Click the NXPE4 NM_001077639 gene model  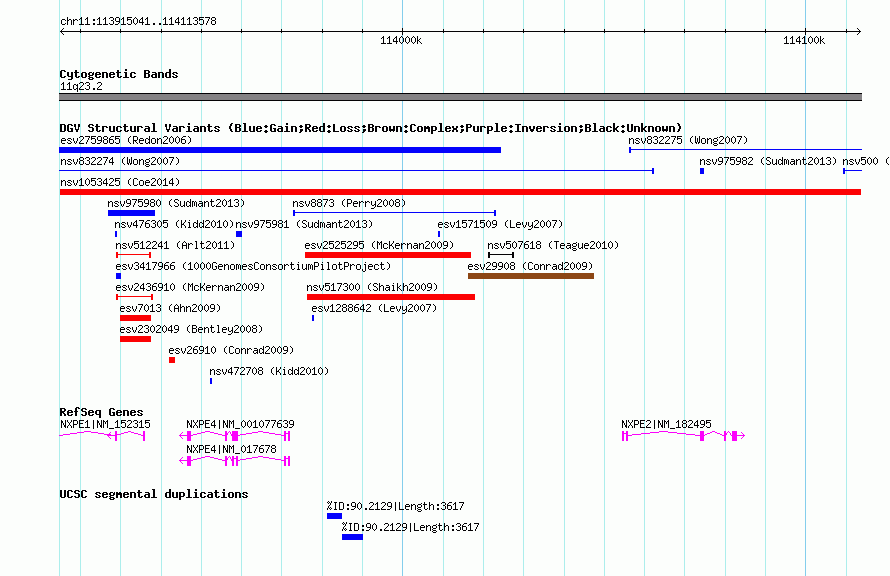coord(235,436)
